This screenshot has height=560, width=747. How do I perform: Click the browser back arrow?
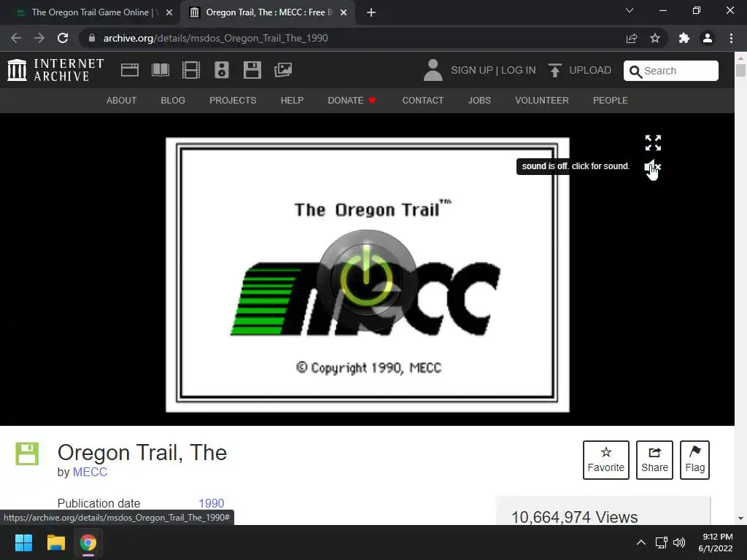[x=16, y=38]
